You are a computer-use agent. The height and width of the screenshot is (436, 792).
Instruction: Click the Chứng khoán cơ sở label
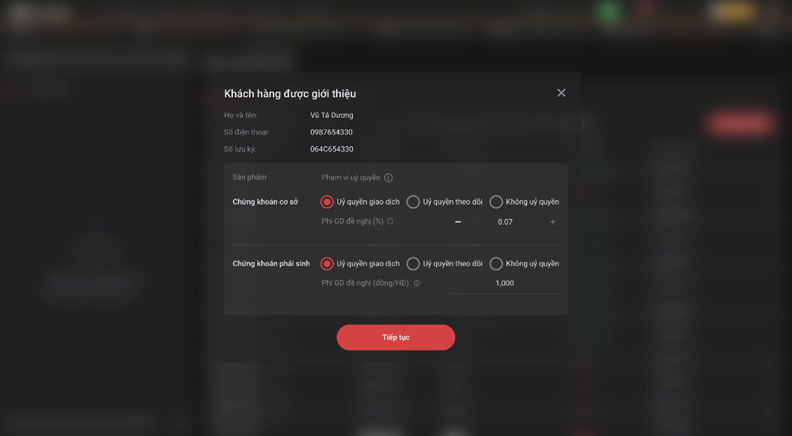tap(265, 202)
